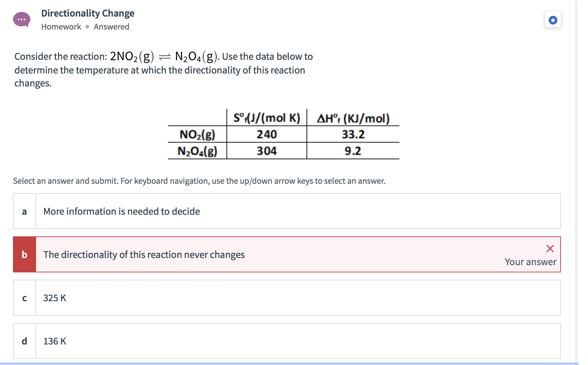The height and width of the screenshot is (365, 588).
Task: Click the Your answer label on option b
Action: (530, 262)
